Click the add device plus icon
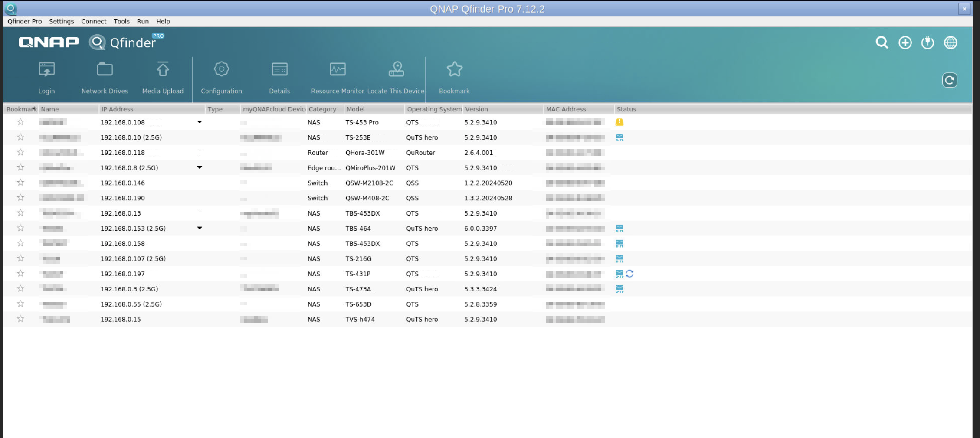Image resolution: width=980 pixels, height=438 pixels. pyautogui.click(x=905, y=42)
